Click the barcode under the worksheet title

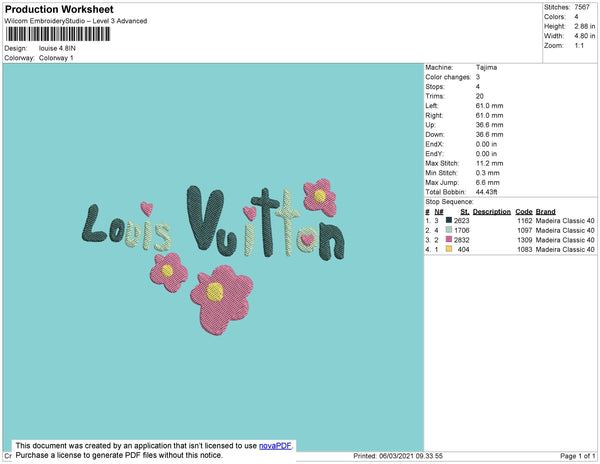(58, 34)
